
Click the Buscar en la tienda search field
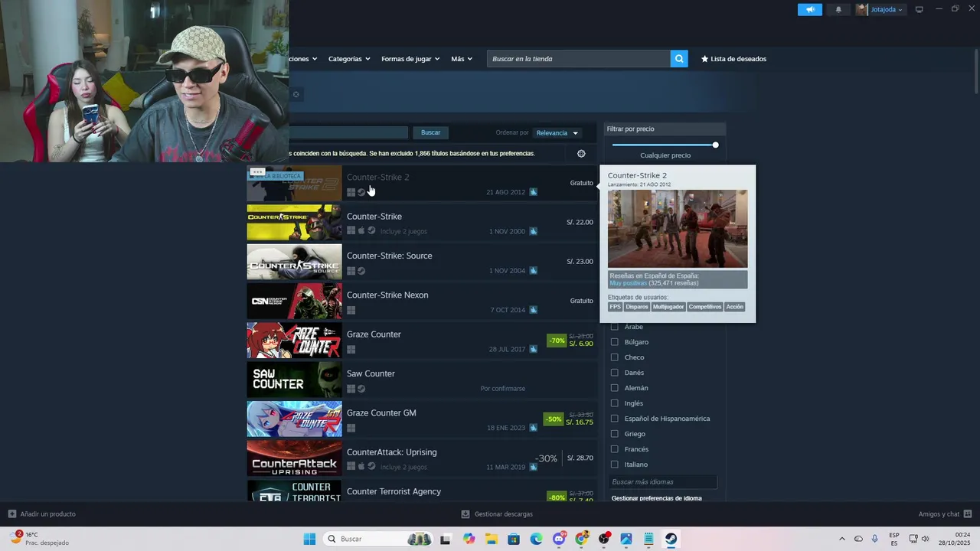[x=578, y=59]
